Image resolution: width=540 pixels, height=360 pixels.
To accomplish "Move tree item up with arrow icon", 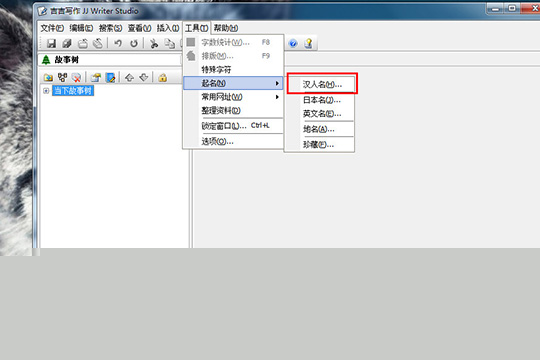I will 129,78.
